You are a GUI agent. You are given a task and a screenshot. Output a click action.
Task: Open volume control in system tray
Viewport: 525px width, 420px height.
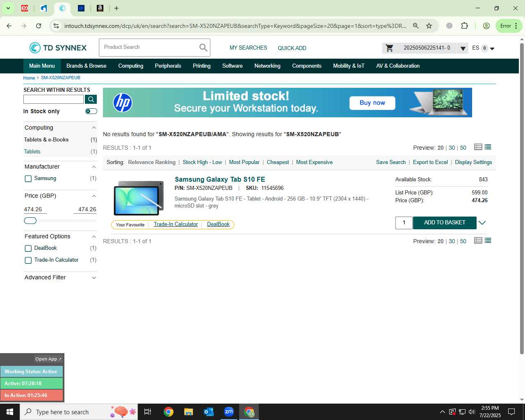click(x=472, y=412)
